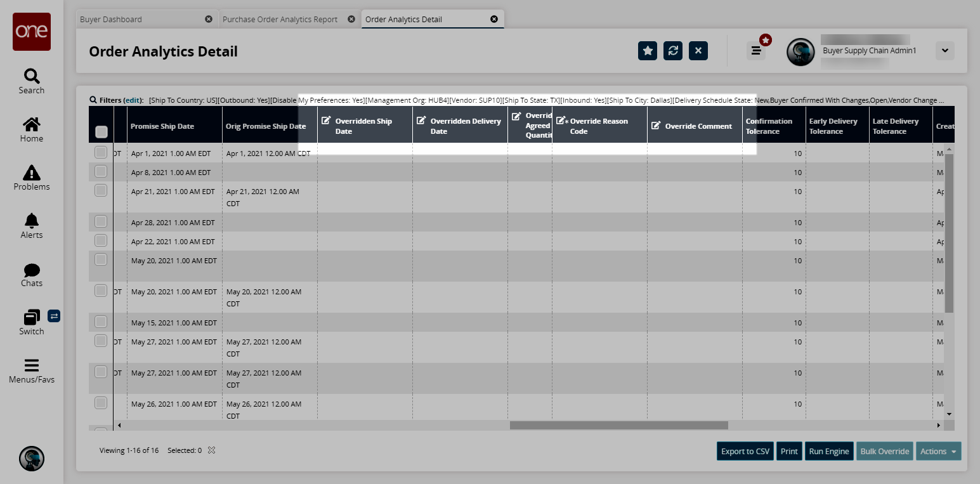Refresh the Order Analytics Detail report
This screenshot has width=980, height=484.
pyautogui.click(x=672, y=51)
